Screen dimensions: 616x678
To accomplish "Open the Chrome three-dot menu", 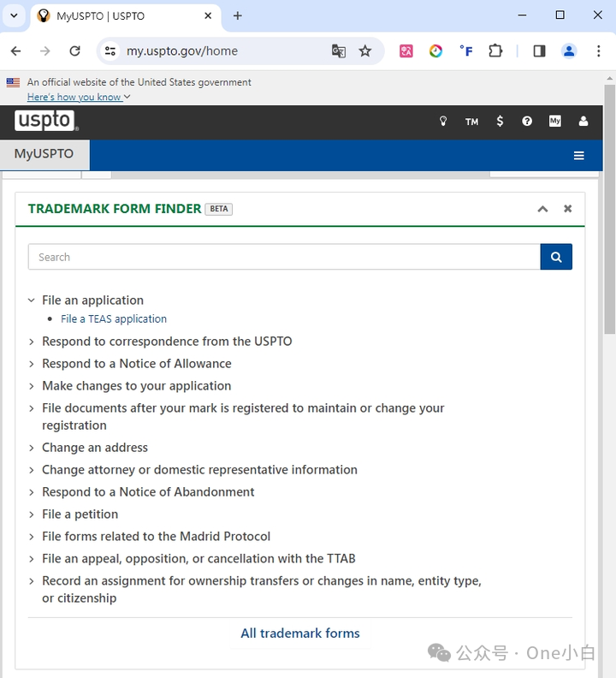I will 599,51.
